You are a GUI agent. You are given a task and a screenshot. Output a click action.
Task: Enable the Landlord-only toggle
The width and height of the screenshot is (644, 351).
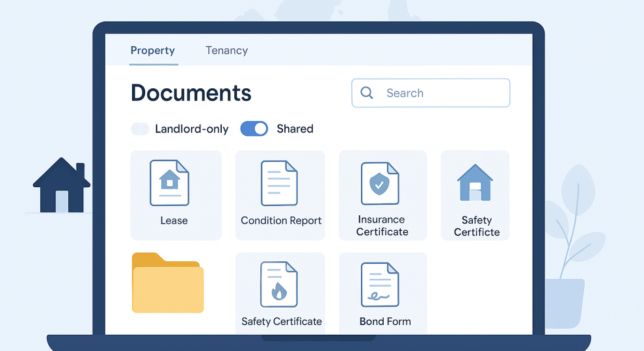[141, 129]
